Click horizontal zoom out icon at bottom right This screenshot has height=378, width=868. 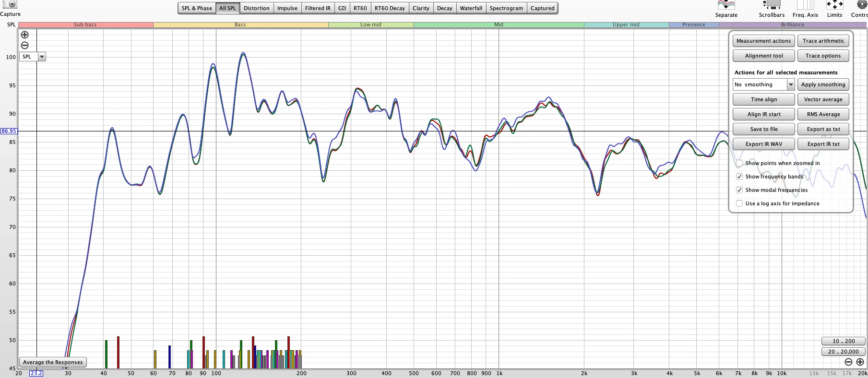tap(848, 362)
